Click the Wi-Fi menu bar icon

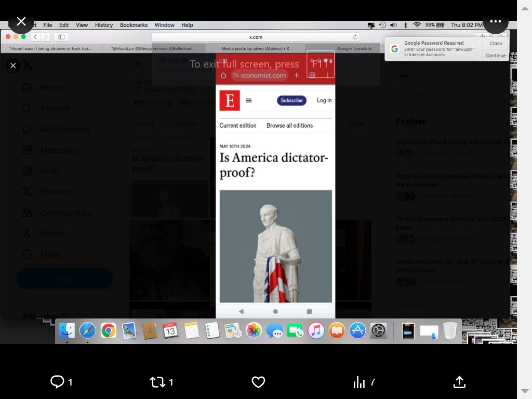click(x=417, y=25)
